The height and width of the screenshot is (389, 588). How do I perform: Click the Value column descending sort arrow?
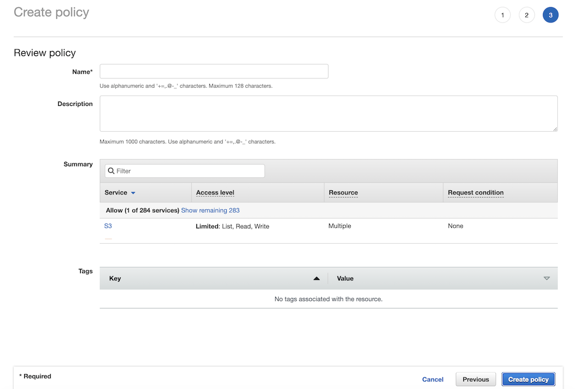546,279
